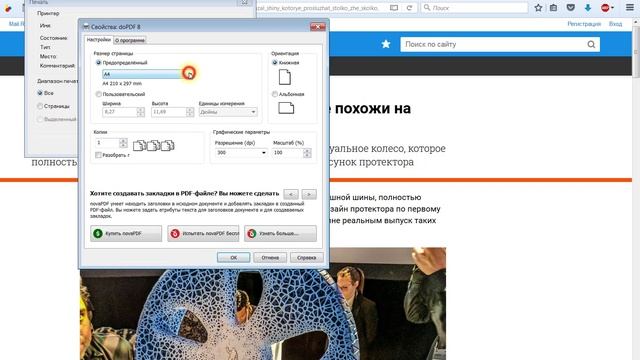
Task: Click the Высота height stepper arrows
Action: 189,112
